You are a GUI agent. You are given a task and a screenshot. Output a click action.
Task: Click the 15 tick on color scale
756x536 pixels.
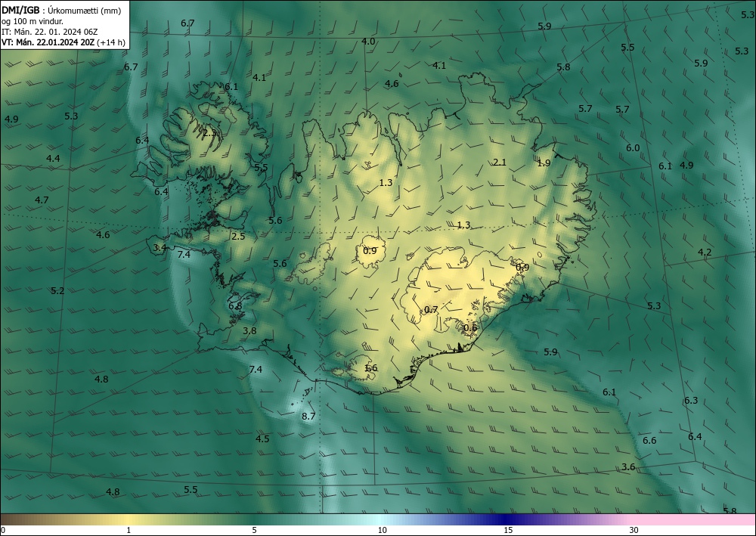click(x=508, y=530)
